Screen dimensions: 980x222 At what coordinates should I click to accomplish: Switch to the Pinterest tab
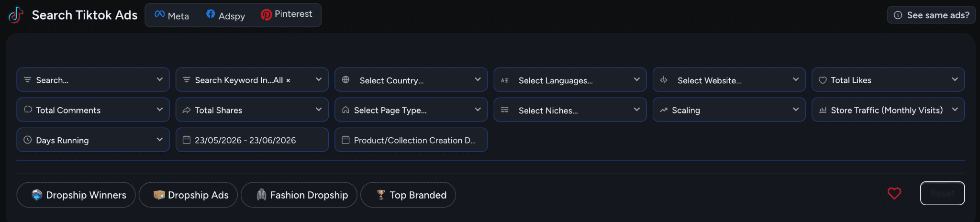point(287,15)
